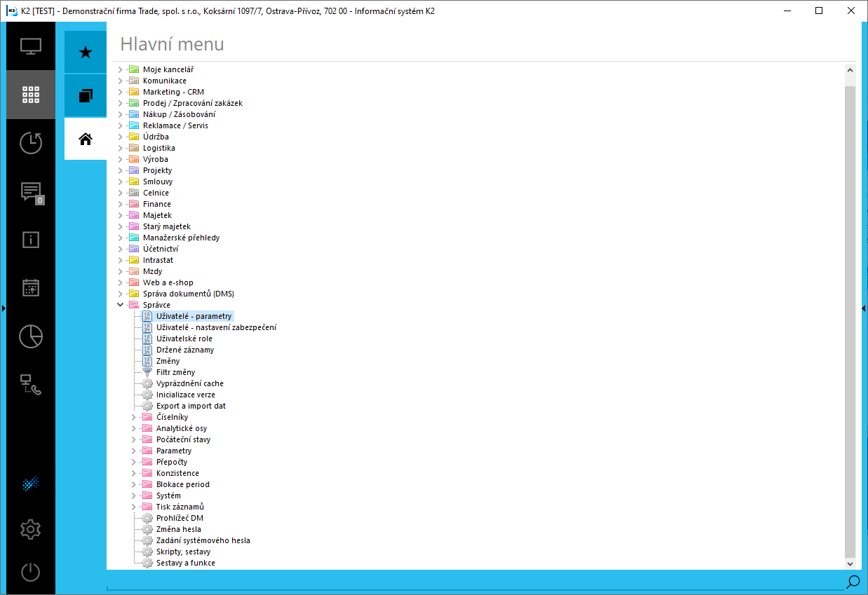Image resolution: width=868 pixels, height=595 pixels.
Task: Select Správa dokumentů (DMS) item
Action: pos(189,294)
